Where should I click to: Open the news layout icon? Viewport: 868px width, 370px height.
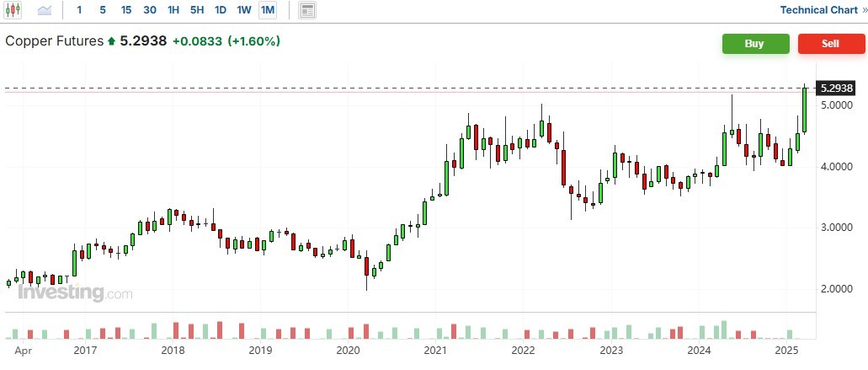(307, 10)
